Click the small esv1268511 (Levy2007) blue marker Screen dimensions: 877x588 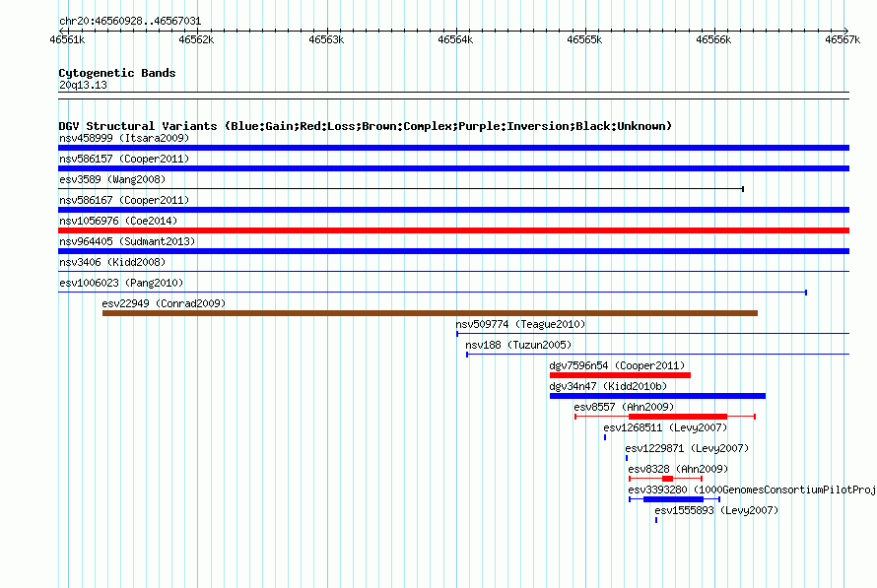tap(605, 437)
